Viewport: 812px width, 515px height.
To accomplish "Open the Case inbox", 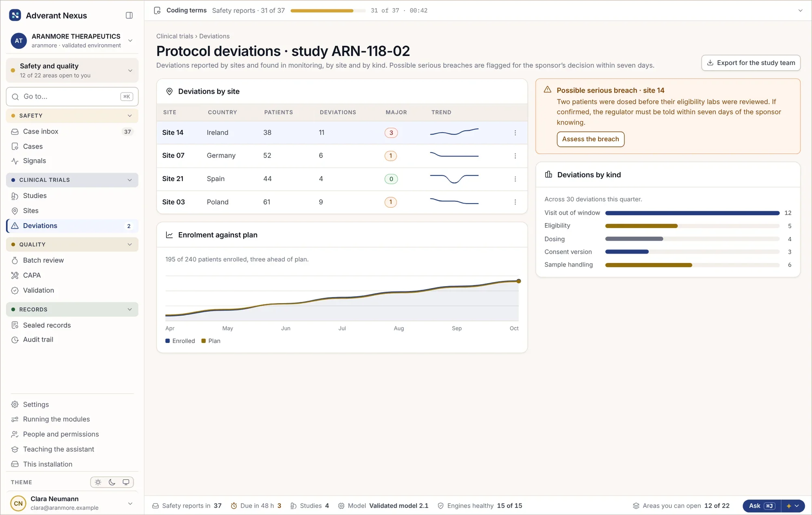I will tap(72, 131).
